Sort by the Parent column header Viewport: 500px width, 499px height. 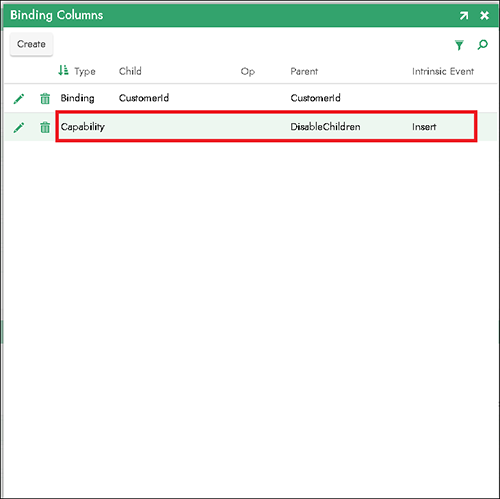pos(304,71)
